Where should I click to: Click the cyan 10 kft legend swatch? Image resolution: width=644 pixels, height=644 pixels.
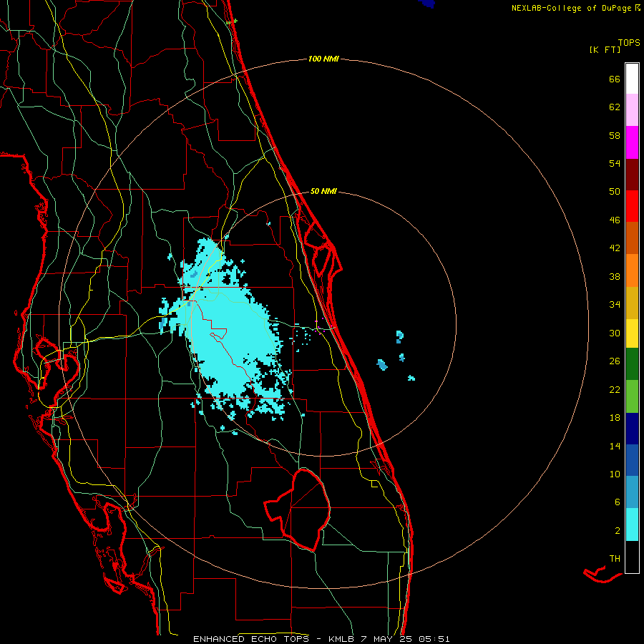(632, 525)
